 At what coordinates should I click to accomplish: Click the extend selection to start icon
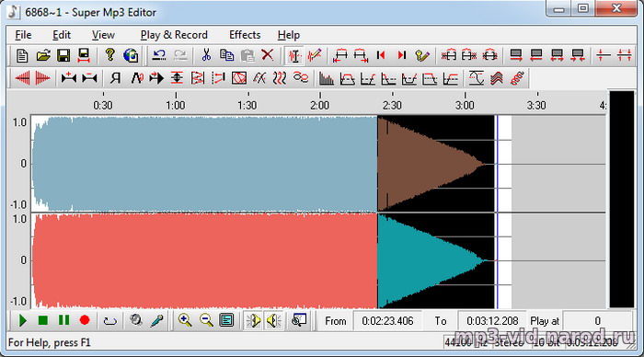(x=340, y=55)
